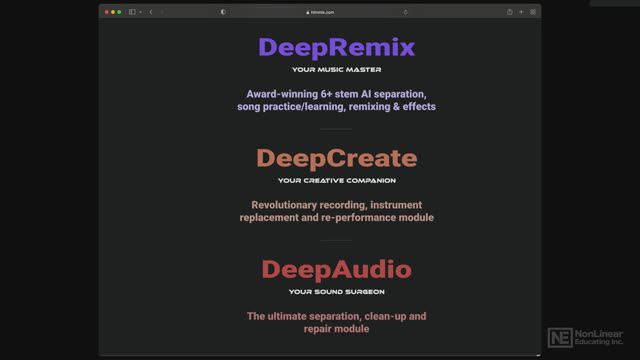
Task: Click 'YOUR SOUND SURGEON' text
Action: (x=337, y=292)
